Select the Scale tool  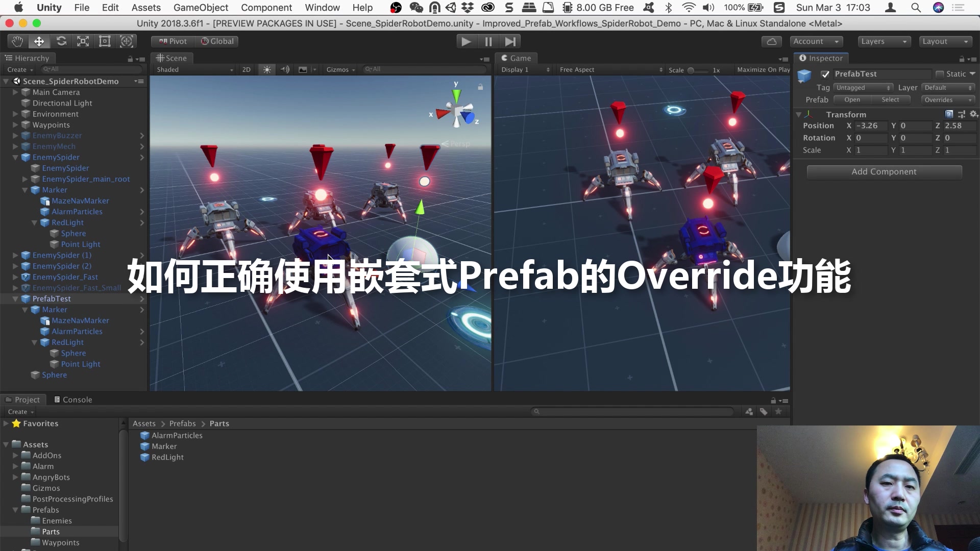83,41
